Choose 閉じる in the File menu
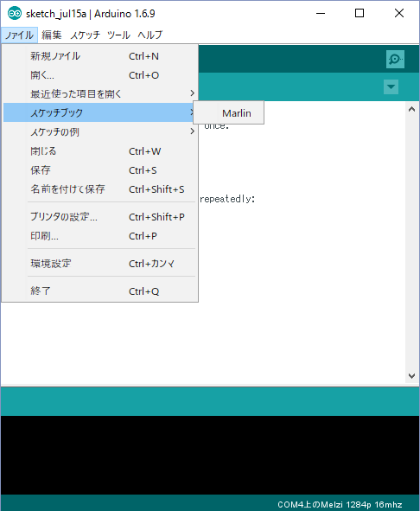 pos(100,151)
